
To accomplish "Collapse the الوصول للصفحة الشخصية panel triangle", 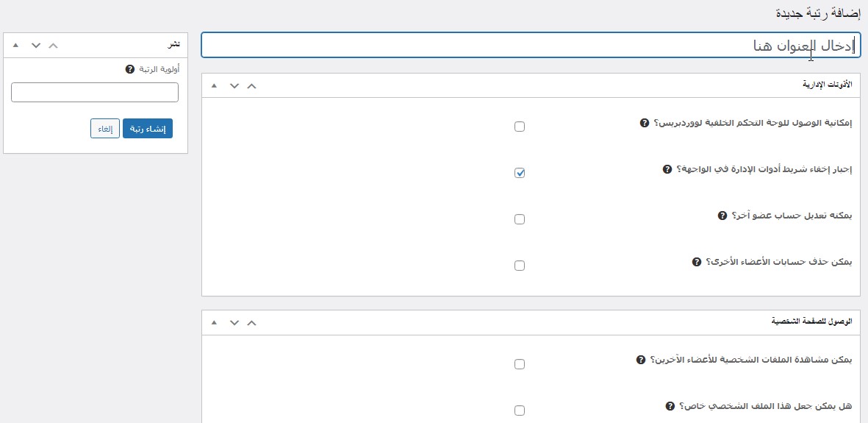I will click(214, 322).
